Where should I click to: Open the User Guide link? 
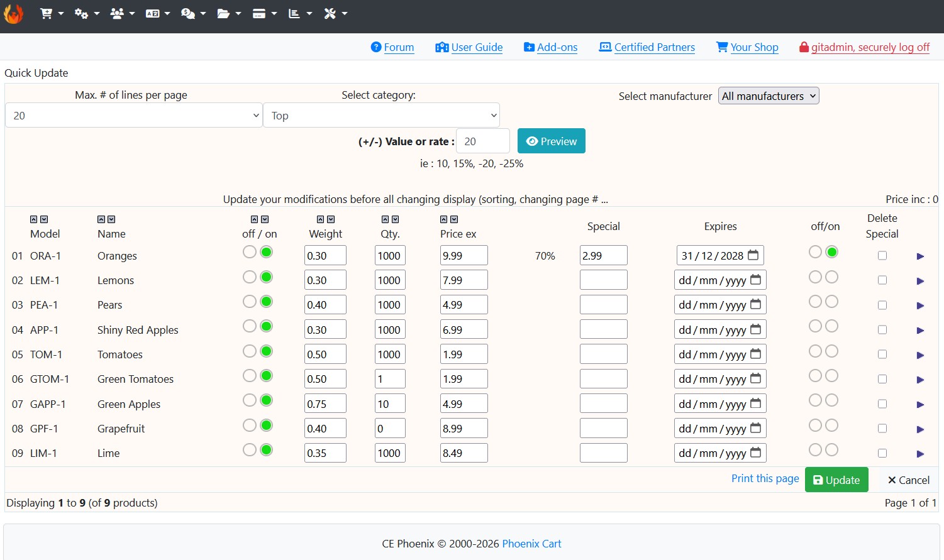coord(469,47)
